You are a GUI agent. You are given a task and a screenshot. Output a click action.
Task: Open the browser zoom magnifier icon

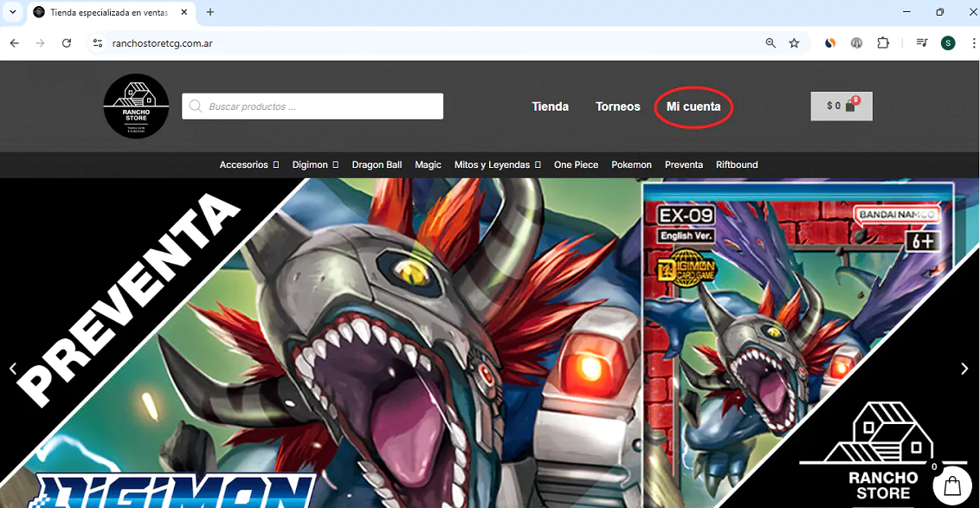coord(770,43)
